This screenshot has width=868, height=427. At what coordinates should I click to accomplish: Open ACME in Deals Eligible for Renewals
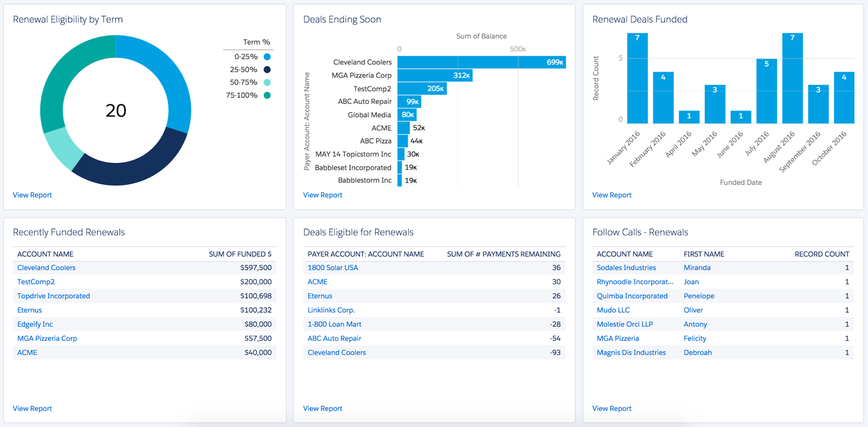pyautogui.click(x=317, y=282)
